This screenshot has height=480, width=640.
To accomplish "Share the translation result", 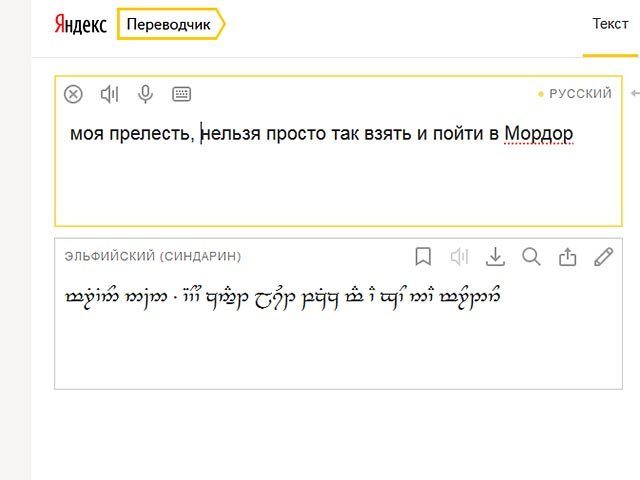I will 567,257.
